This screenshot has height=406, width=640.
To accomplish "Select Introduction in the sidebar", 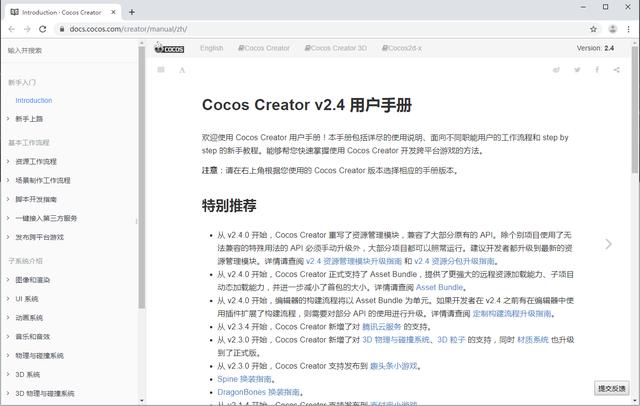I will [x=33, y=100].
